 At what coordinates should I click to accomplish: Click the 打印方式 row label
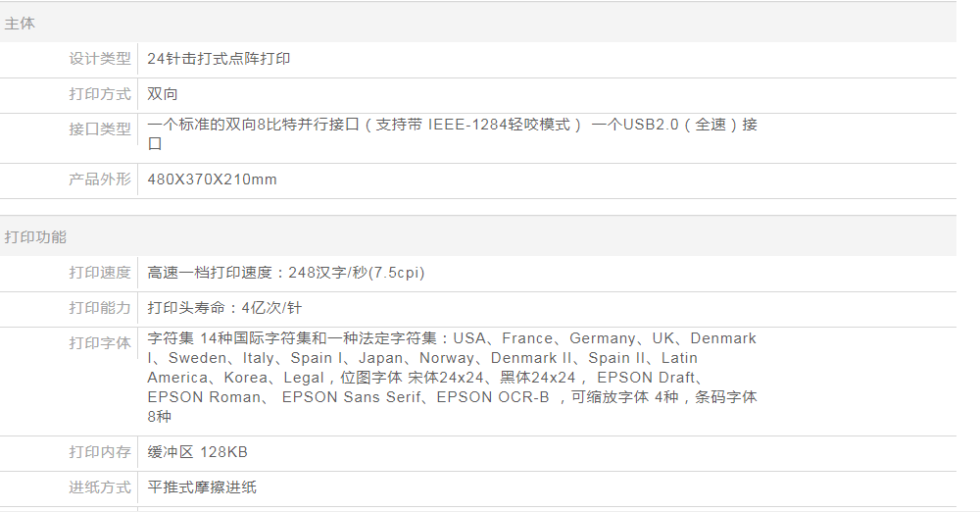click(99, 94)
